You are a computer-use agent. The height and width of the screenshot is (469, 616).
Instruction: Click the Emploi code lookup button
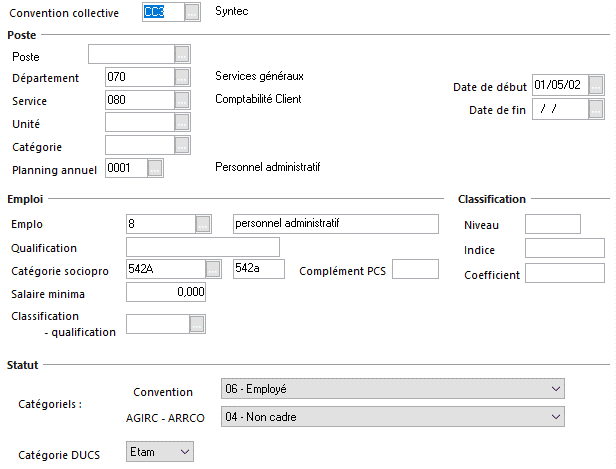point(203,223)
